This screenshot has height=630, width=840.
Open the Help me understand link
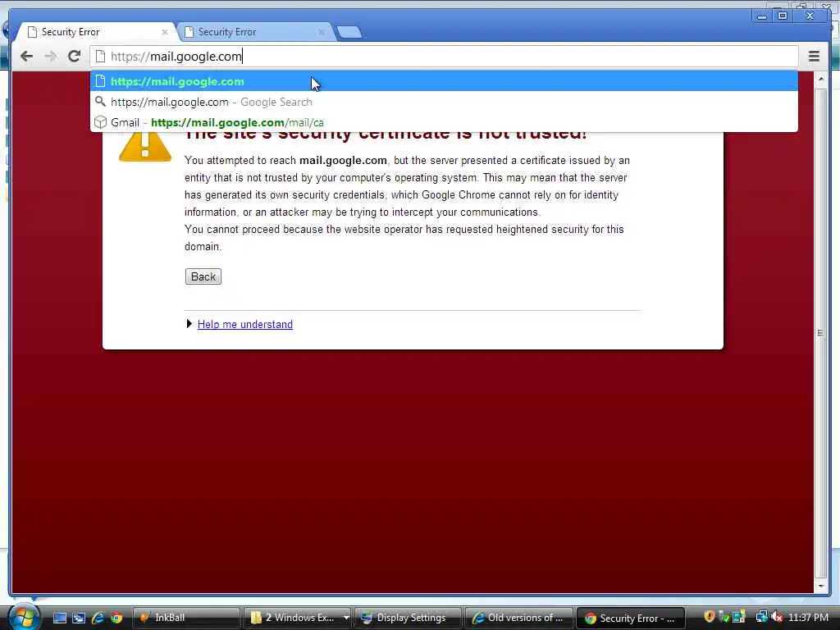(x=244, y=324)
